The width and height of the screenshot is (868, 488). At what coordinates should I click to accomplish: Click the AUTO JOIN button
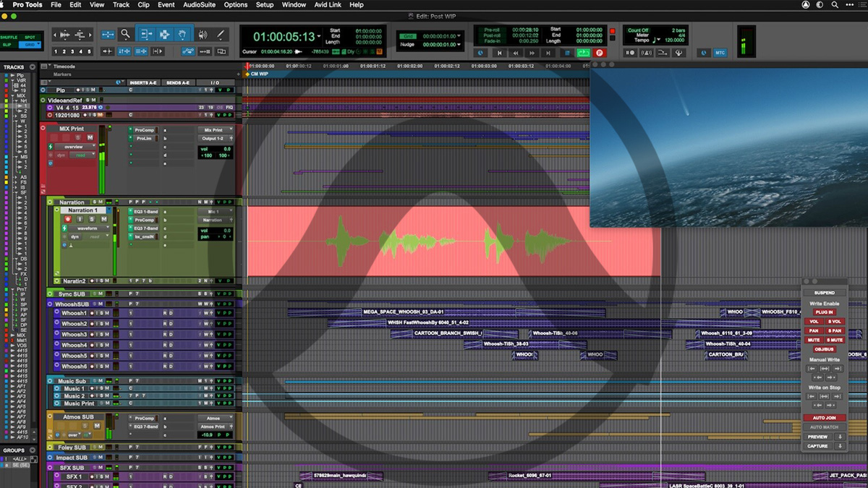[x=825, y=417]
